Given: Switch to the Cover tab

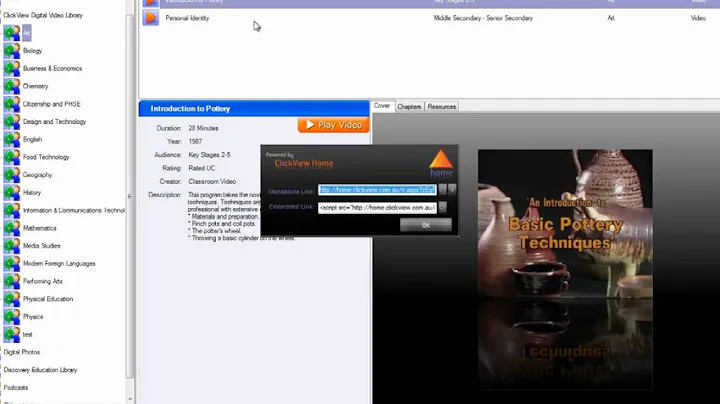Looking at the screenshot, I should 382,106.
